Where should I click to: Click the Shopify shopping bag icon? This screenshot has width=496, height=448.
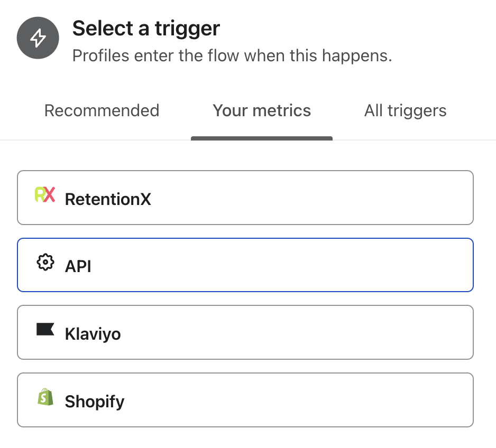coord(47,397)
